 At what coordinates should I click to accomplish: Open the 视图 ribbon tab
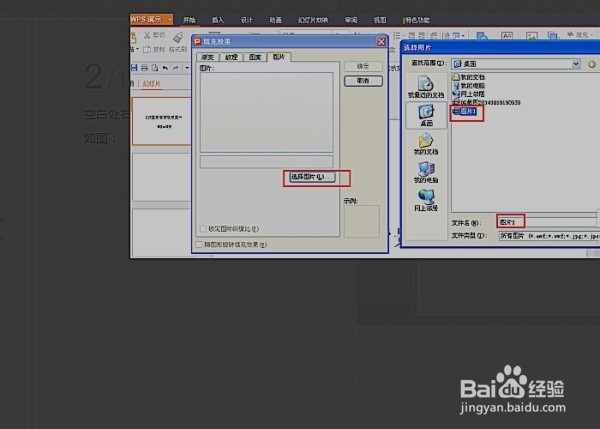[x=380, y=20]
